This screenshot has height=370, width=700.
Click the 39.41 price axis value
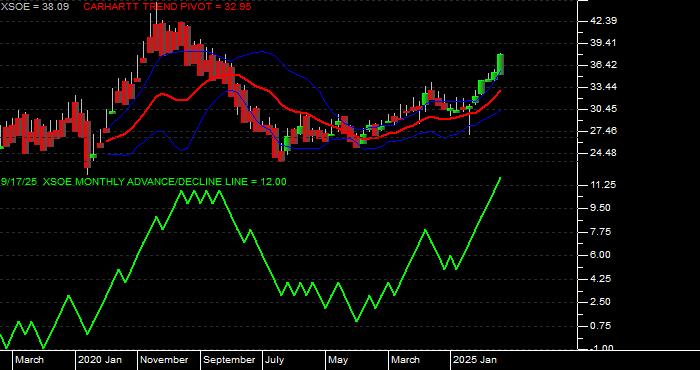[x=604, y=43]
